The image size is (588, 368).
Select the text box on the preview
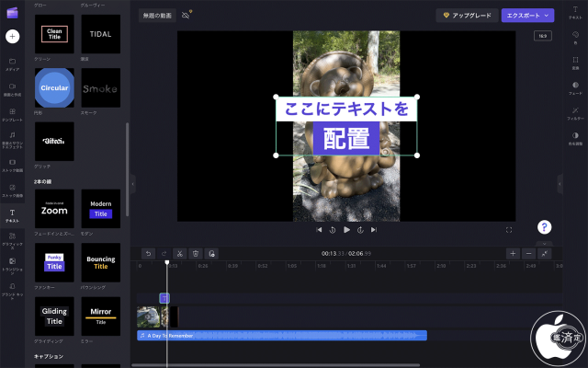click(x=346, y=126)
